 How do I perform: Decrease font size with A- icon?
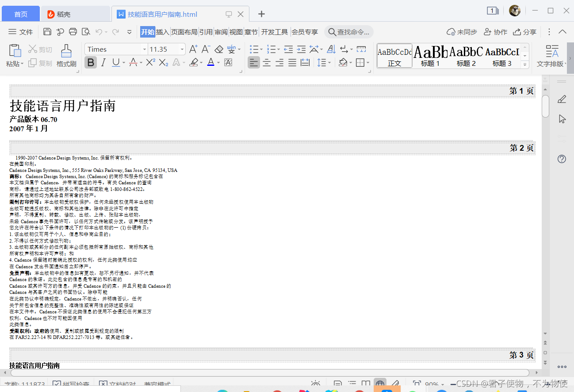206,49
